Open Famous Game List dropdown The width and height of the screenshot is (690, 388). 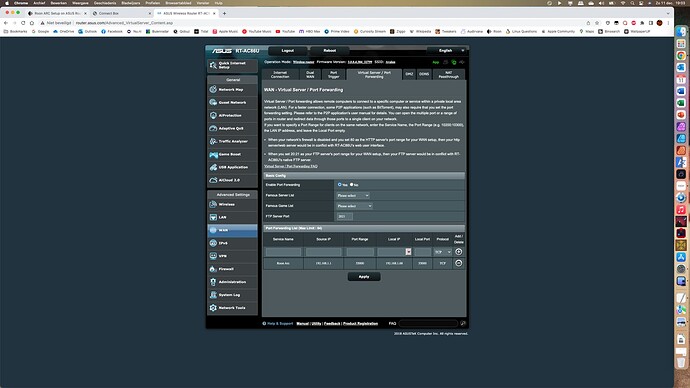click(354, 206)
